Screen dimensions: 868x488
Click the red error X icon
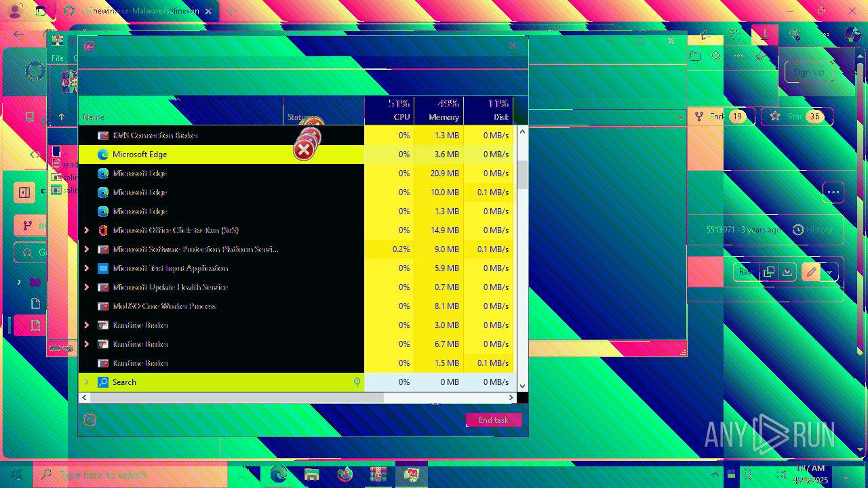tap(304, 150)
